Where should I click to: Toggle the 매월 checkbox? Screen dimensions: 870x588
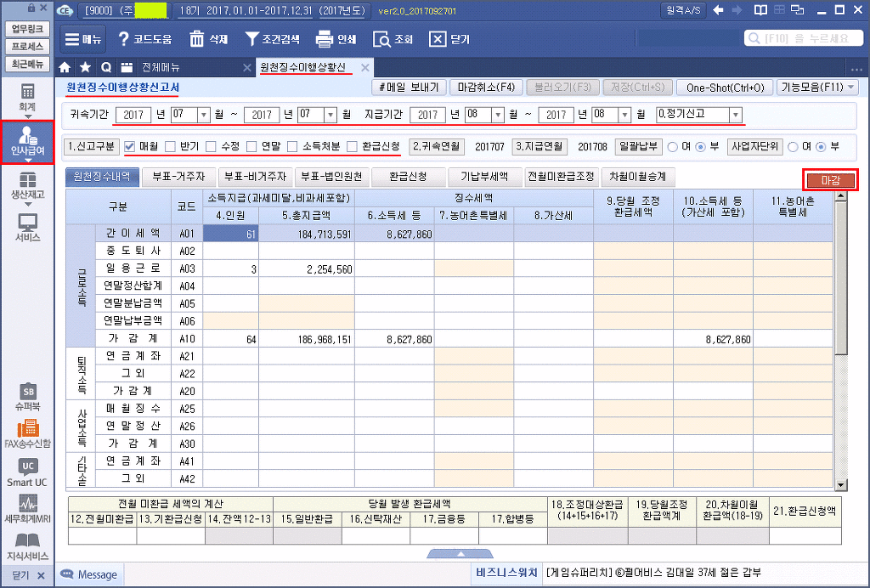pos(129,146)
